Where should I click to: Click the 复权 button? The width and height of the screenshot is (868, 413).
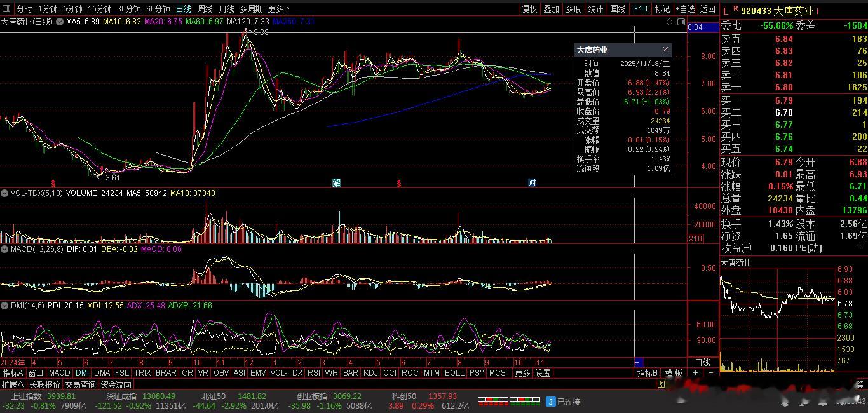point(529,9)
